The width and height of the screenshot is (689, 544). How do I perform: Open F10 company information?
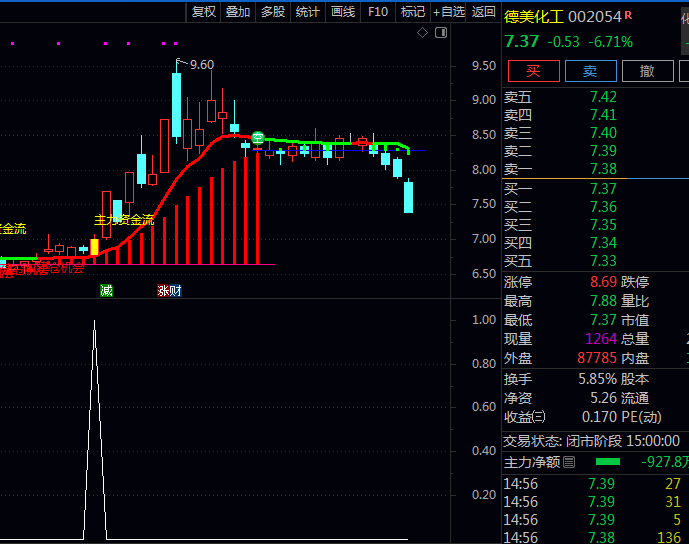click(x=378, y=12)
